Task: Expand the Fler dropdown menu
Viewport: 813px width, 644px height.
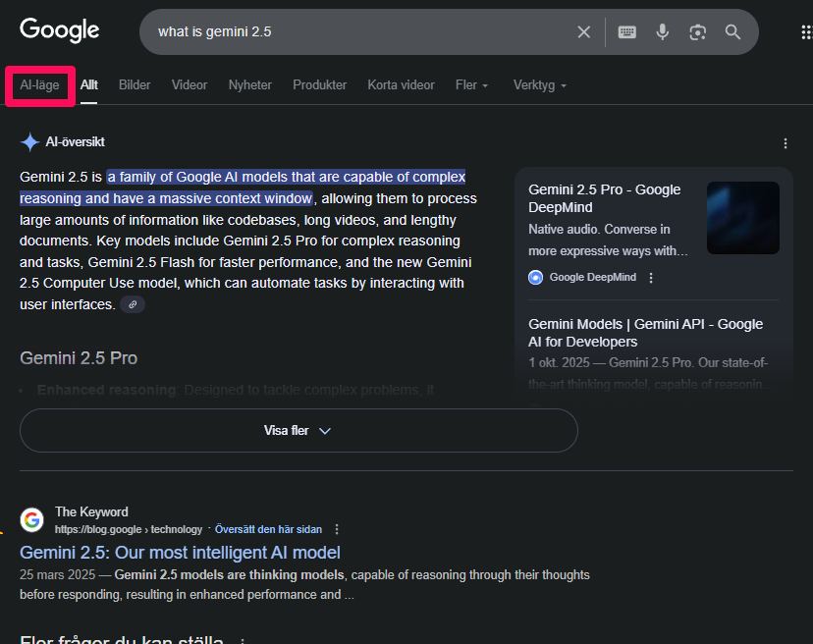Action: 471,85
